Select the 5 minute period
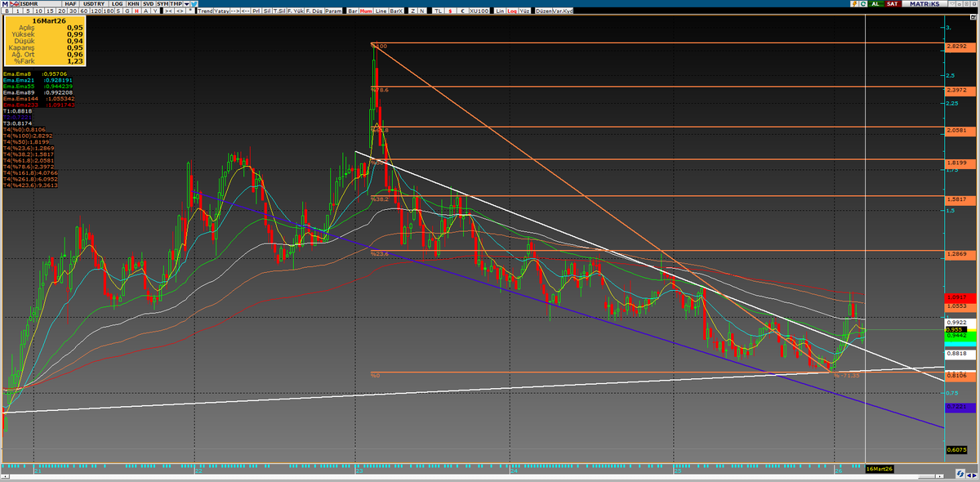Screen dimensions: 980x482 (28, 11)
